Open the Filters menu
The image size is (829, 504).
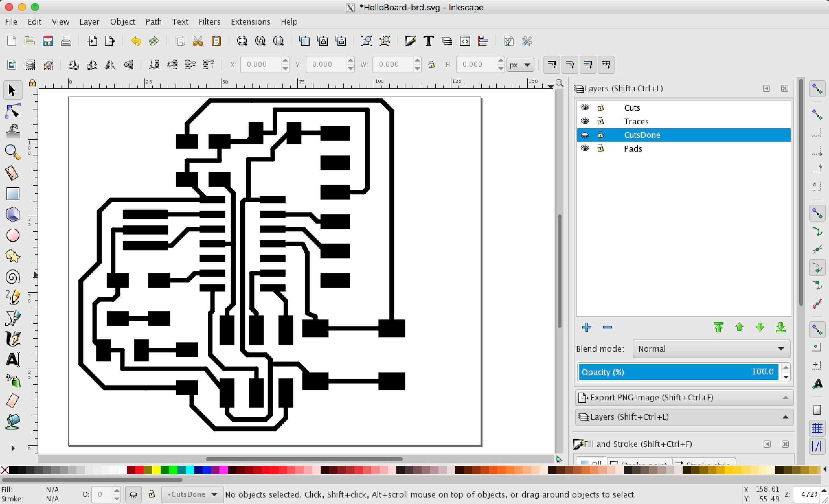[x=209, y=22]
